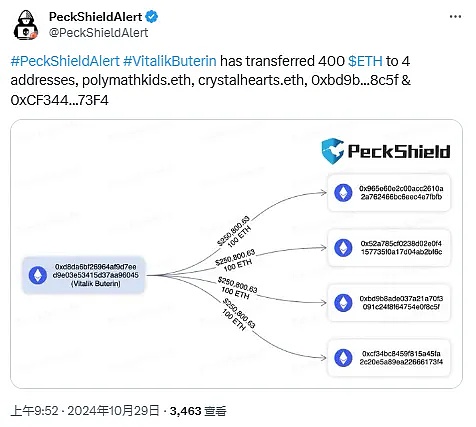Click Ethereum icon beside 0xbd9b8a address
This screenshot has width=476, height=427.
pos(343,303)
